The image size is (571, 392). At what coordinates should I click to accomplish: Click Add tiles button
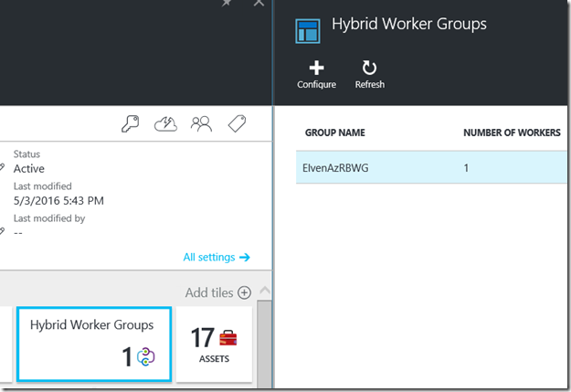point(217,292)
